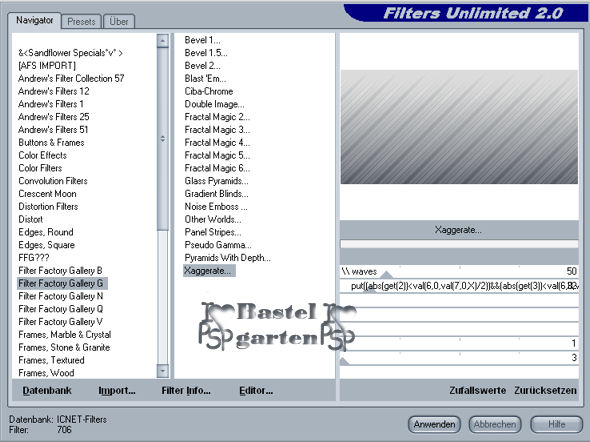The width and height of the screenshot is (590, 442).
Task: Open the Über tab
Action: click(x=119, y=21)
